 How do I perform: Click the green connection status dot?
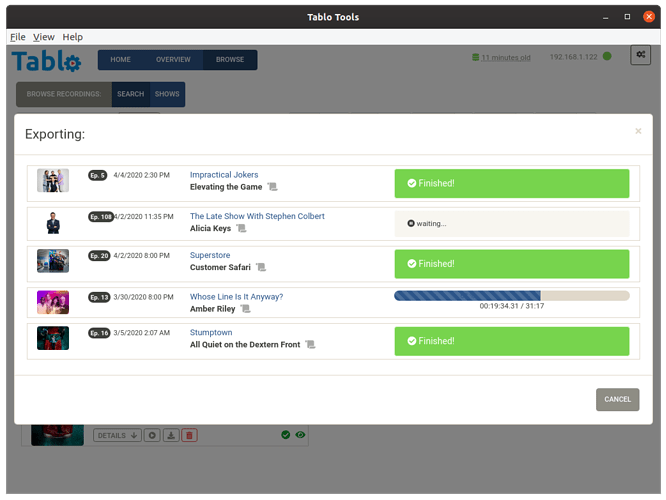coord(607,56)
